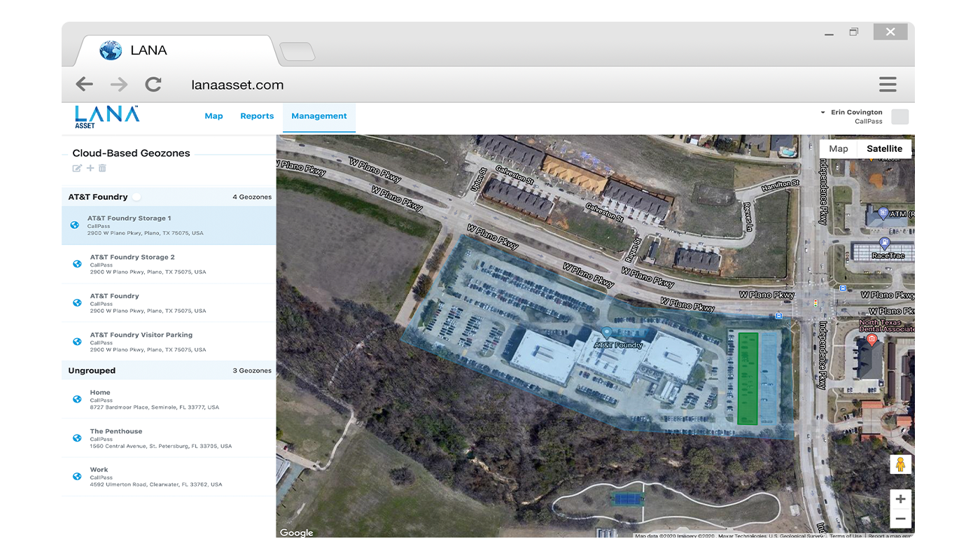980x560 pixels.
Task: Click the AT&T Foundry map pin marker
Action: pos(607,332)
